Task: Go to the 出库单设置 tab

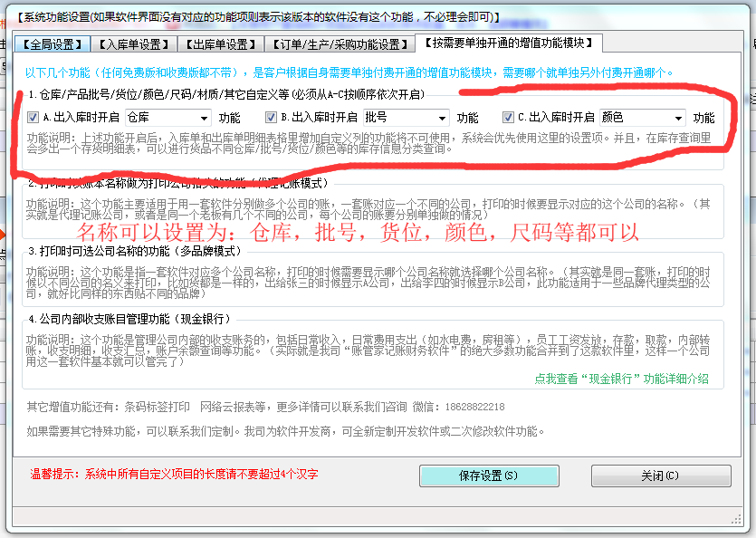Action: [x=221, y=44]
